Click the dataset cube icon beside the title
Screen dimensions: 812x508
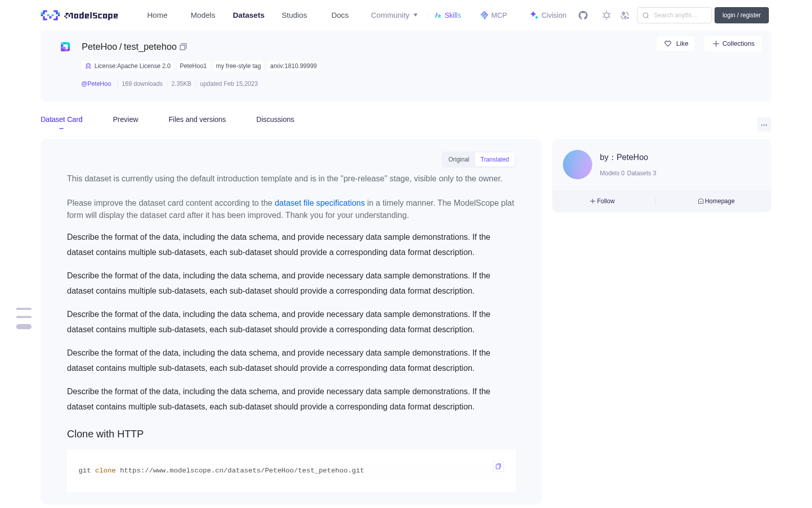point(65,47)
